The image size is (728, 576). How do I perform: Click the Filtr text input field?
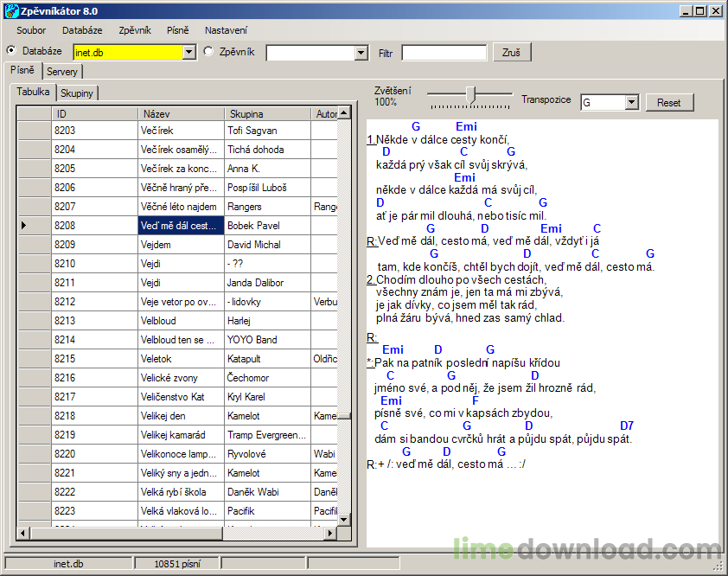[x=444, y=53]
